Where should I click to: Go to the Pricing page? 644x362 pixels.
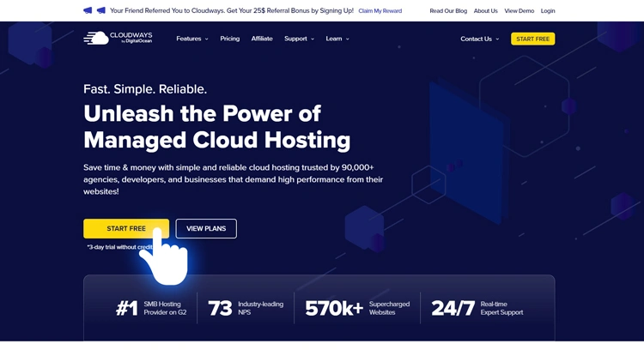point(229,39)
